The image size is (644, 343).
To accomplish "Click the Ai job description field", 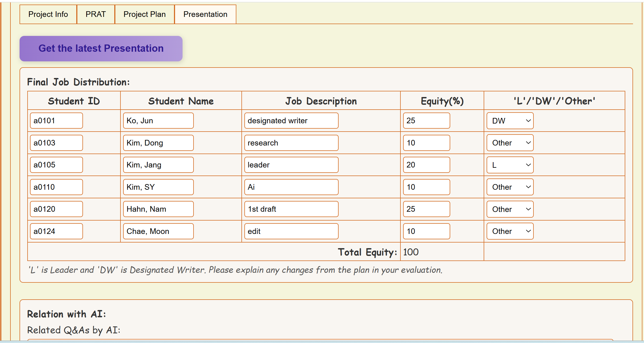I will [x=291, y=187].
